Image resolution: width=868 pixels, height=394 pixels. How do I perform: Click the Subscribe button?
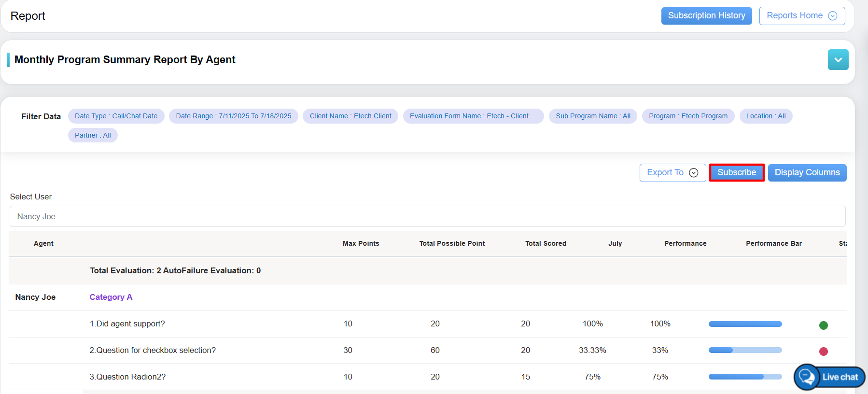[x=736, y=173]
